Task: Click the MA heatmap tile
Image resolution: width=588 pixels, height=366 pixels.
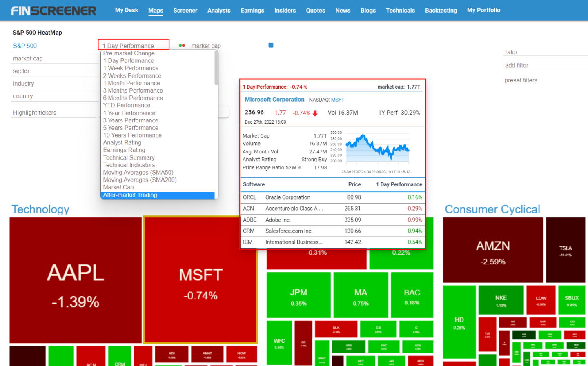Action: (361, 295)
